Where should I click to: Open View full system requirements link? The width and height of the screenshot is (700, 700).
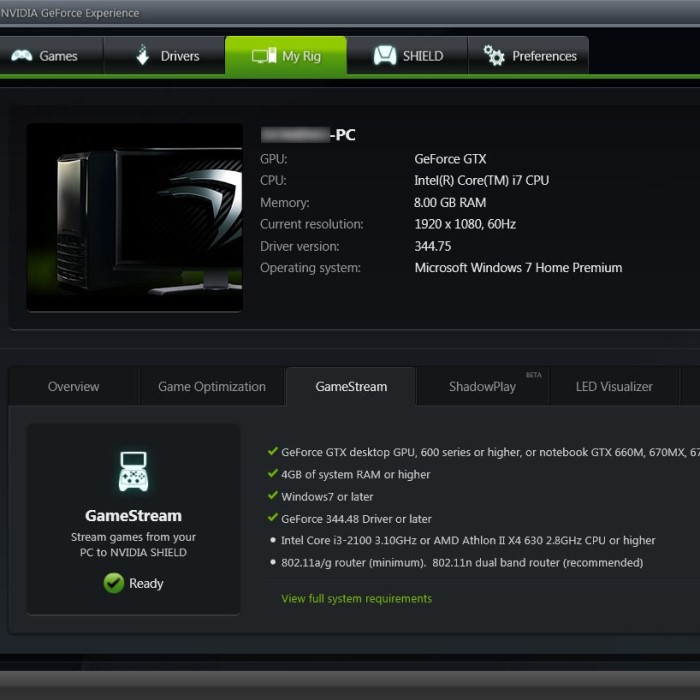point(357,599)
